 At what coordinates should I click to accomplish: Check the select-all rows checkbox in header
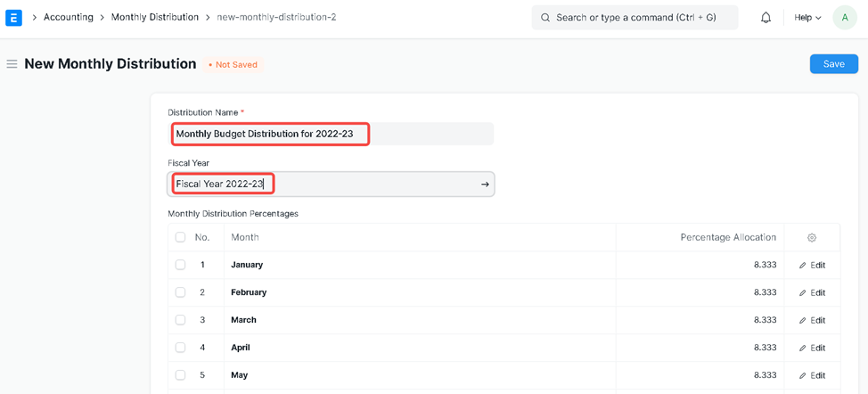click(x=180, y=238)
